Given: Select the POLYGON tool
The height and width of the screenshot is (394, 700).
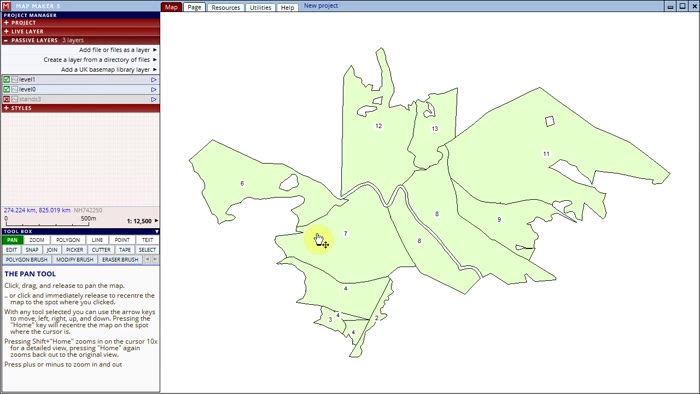Looking at the screenshot, I should tap(68, 240).
